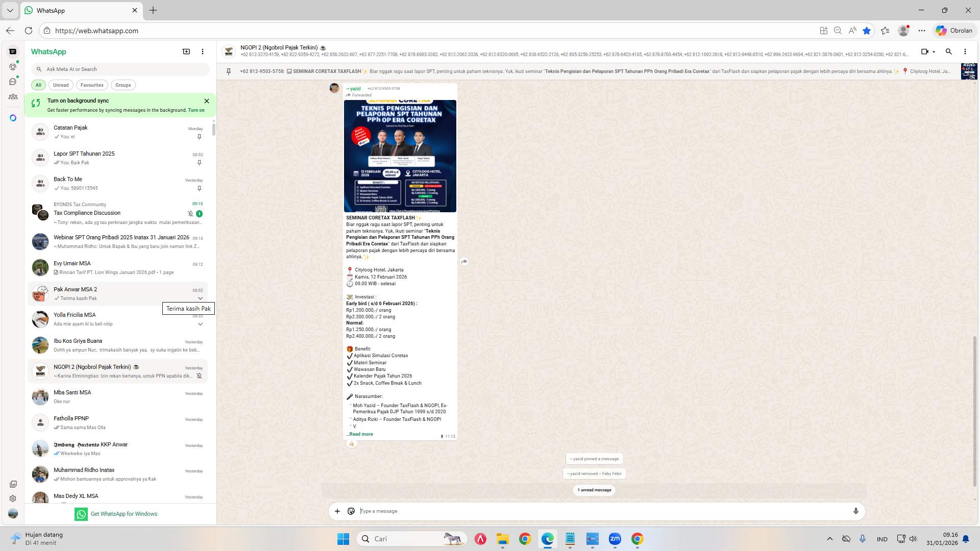This screenshot has height=551, width=980.
Task: Toggle the Groups filter chip
Action: coord(123,85)
